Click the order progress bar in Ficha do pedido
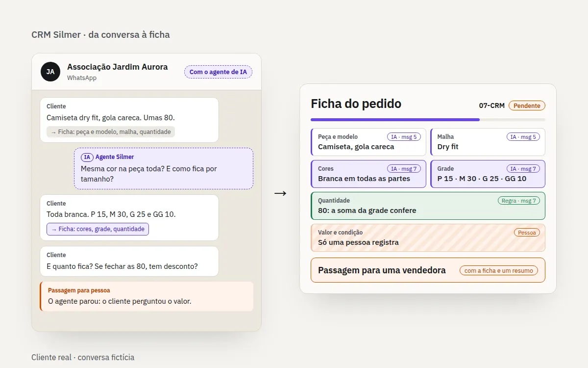 click(x=428, y=119)
